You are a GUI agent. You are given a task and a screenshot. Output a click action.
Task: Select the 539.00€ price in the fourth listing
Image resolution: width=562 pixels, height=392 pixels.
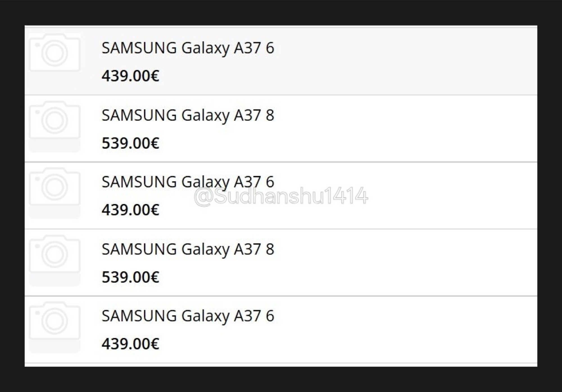tap(130, 277)
